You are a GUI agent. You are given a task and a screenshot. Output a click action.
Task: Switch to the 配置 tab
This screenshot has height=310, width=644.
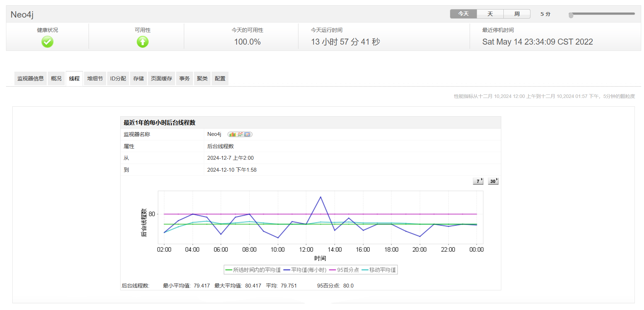pyautogui.click(x=220, y=79)
